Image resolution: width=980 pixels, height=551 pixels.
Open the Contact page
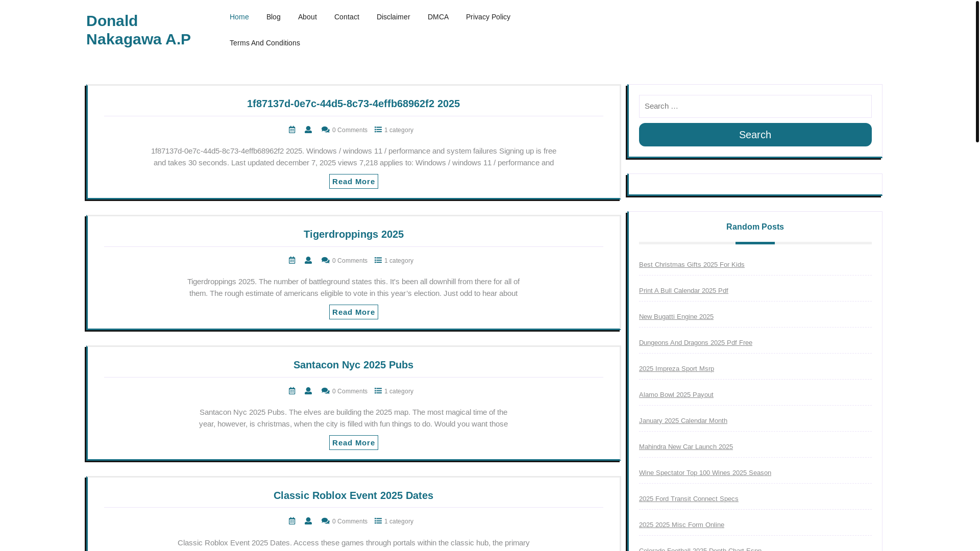coord(347,17)
